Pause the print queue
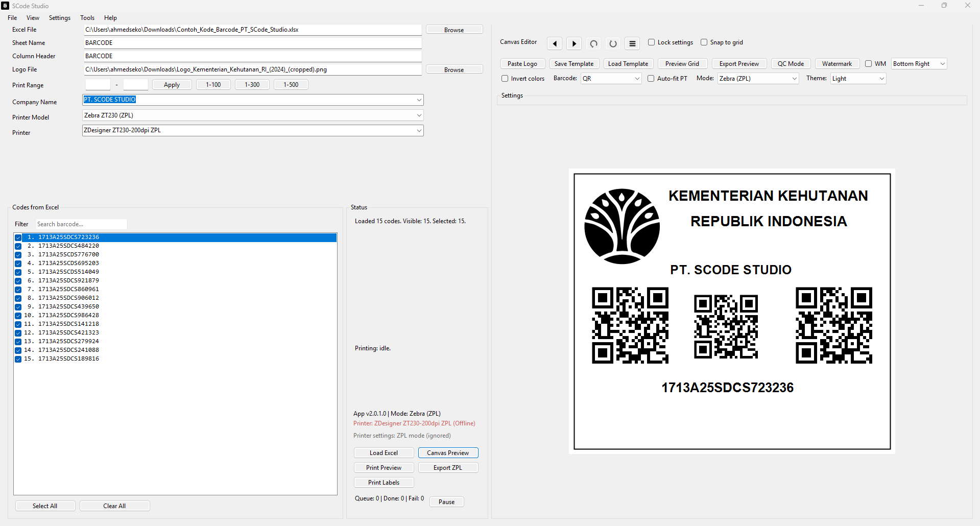Image resolution: width=980 pixels, height=526 pixels. pyautogui.click(x=446, y=502)
